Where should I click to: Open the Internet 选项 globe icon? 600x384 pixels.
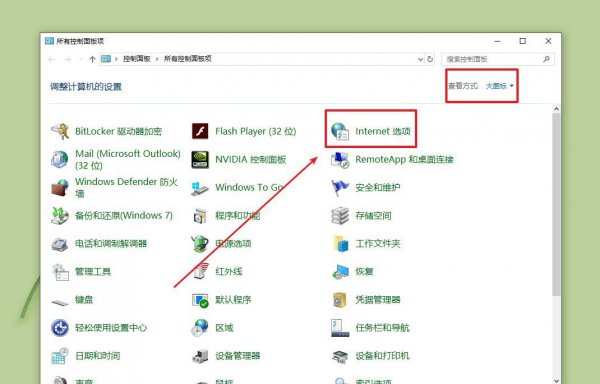pyautogui.click(x=340, y=132)
